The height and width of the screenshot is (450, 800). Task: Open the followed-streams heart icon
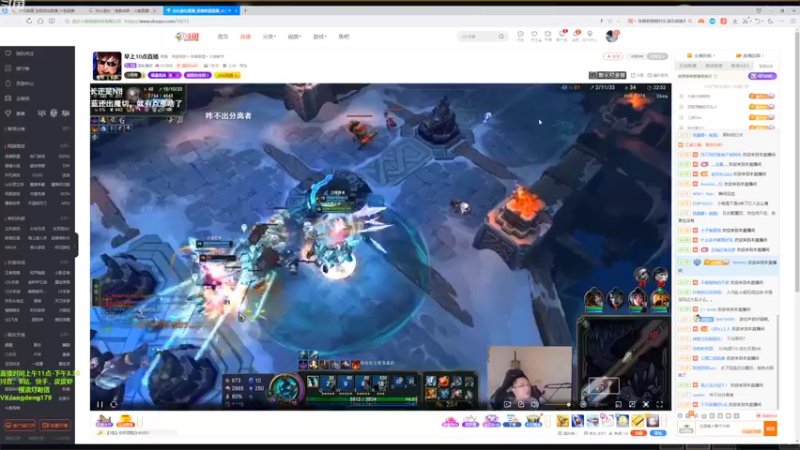(x=534, y=35)
